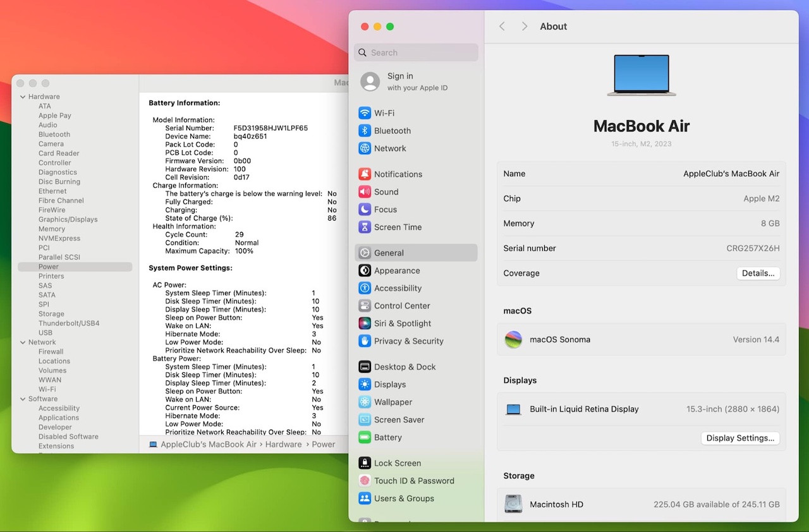Screen dimensions: 809x532
Task: Select Wi-Fi under Network in System Information
Action: click(x=47, y=390)
